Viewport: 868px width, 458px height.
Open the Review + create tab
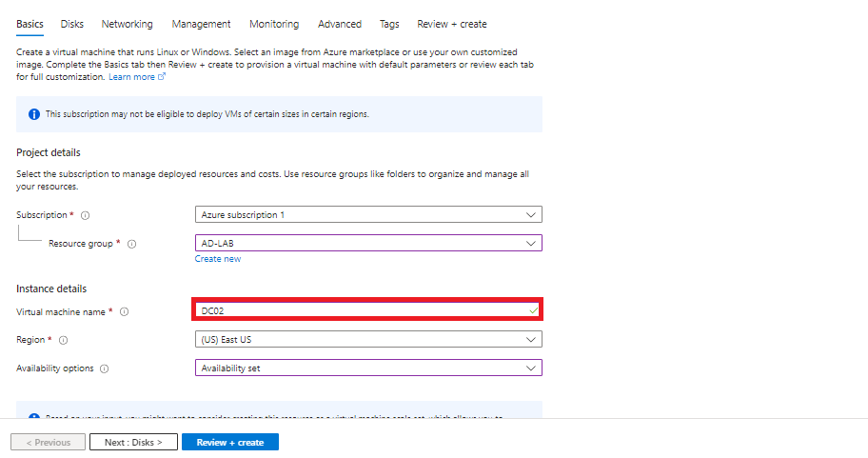[452, 24]
